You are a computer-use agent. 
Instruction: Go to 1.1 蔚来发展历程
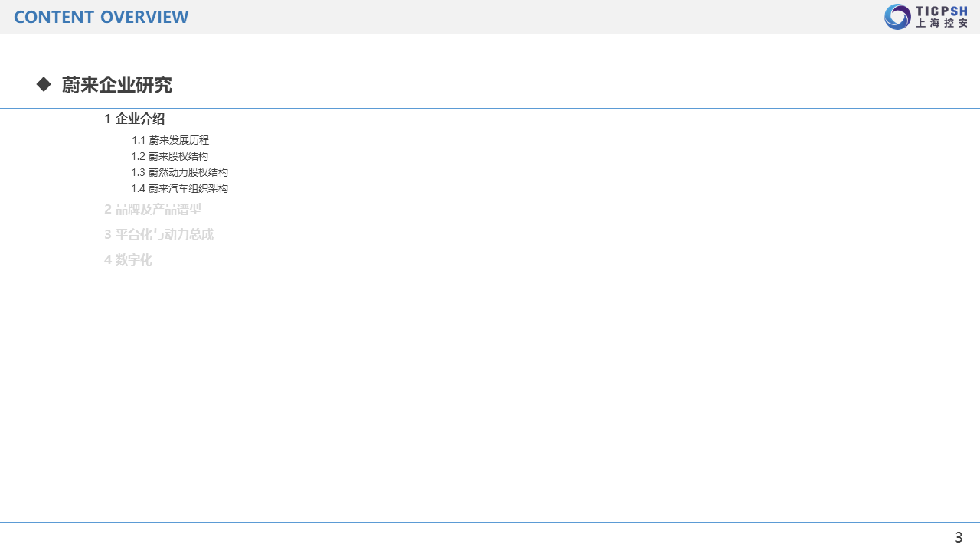click(x=170, y=140)
